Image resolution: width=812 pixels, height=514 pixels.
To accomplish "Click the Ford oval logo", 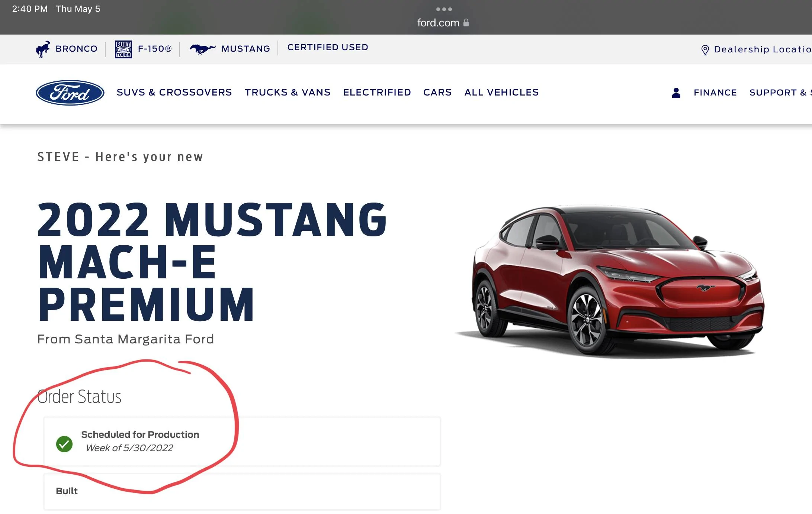I will (x=70, y=93).
